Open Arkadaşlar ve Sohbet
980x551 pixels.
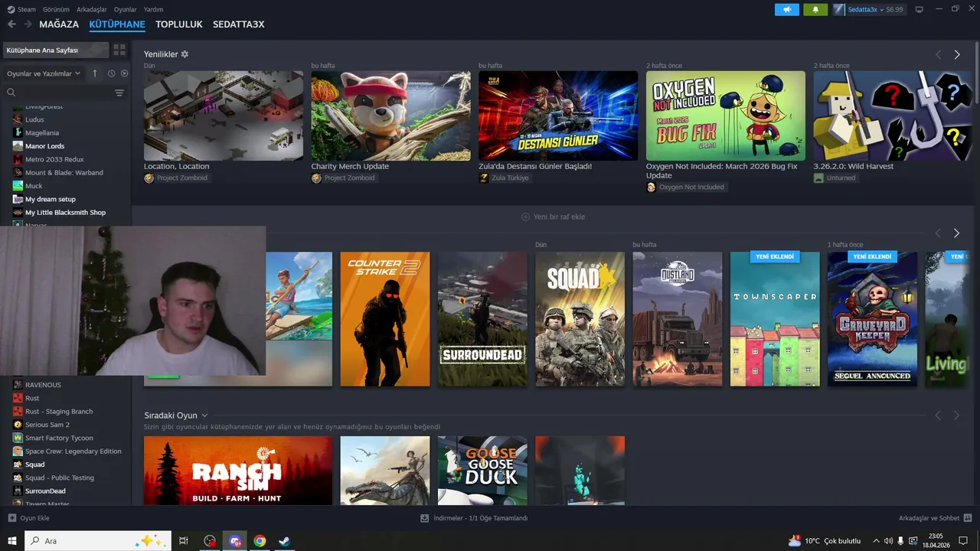click(936, 518)
